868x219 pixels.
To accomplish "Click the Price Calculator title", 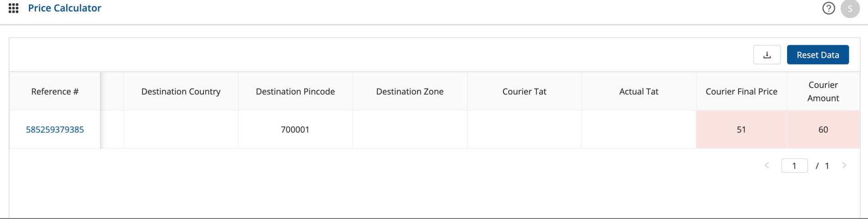I will (65, 8).
